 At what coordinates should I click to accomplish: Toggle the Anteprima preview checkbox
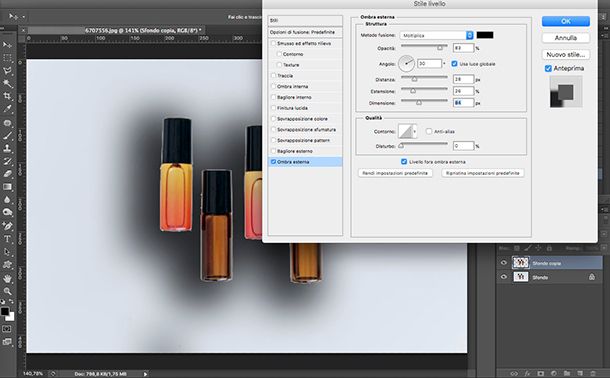click(548, 68)
